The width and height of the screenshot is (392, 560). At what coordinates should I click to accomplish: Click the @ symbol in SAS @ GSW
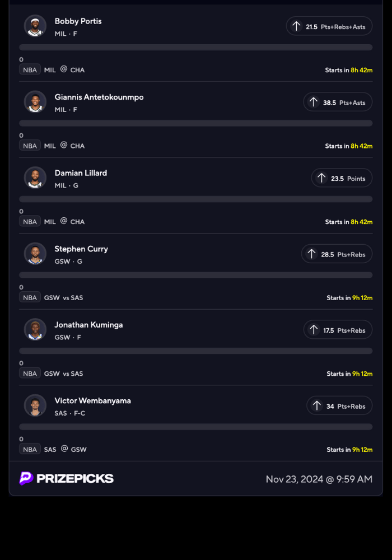pos(64,449)
